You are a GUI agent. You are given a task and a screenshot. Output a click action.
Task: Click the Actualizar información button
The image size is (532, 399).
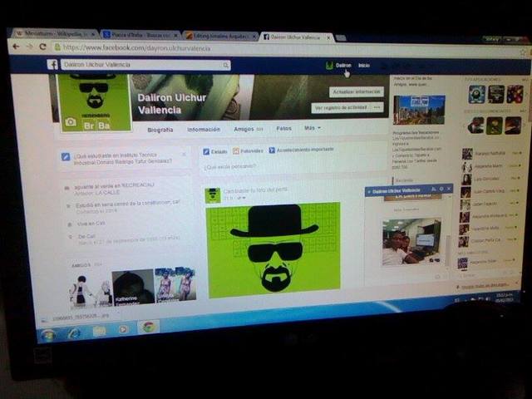(357, 92)
